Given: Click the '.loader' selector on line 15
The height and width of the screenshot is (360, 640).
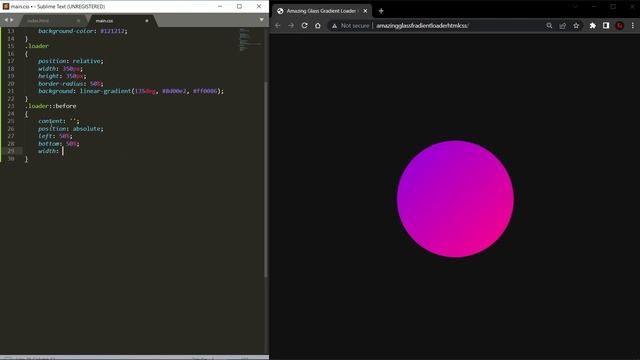Looking at the screenshot, I should (x=37, y=46).
